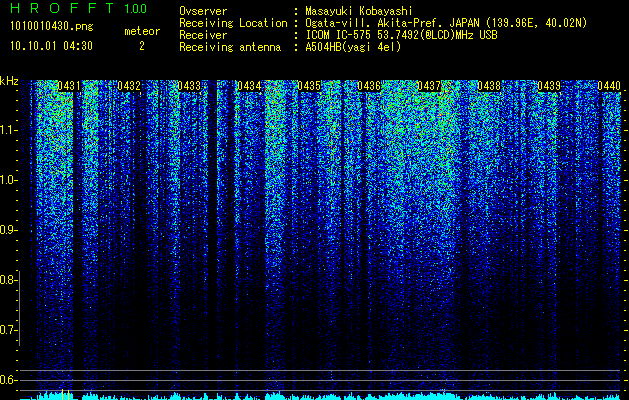Click the Ovserver label
The image size is (629, 400).
pos(203,11)
